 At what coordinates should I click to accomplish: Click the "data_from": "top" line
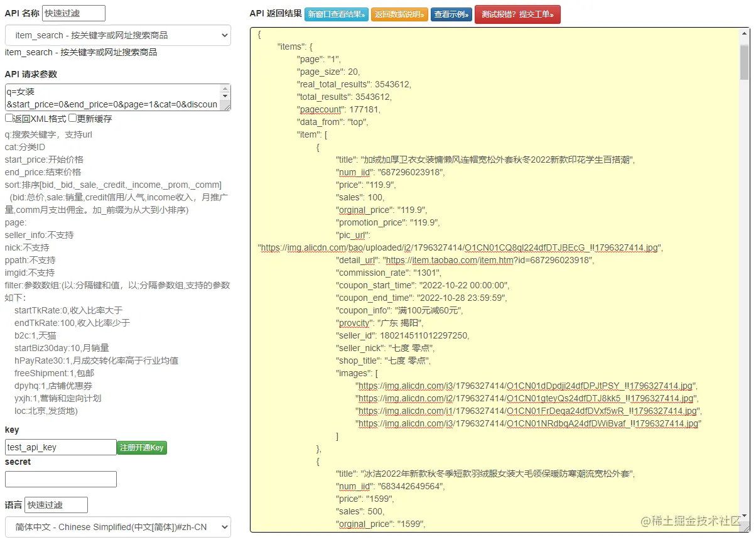[x=332, y=122]
